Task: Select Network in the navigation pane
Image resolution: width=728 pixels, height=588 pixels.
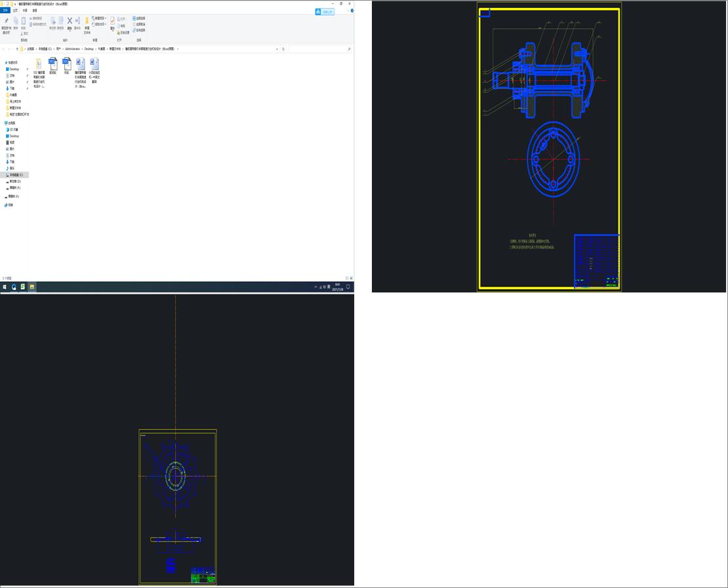Action: pyautogui.click(x=9, y=205)
